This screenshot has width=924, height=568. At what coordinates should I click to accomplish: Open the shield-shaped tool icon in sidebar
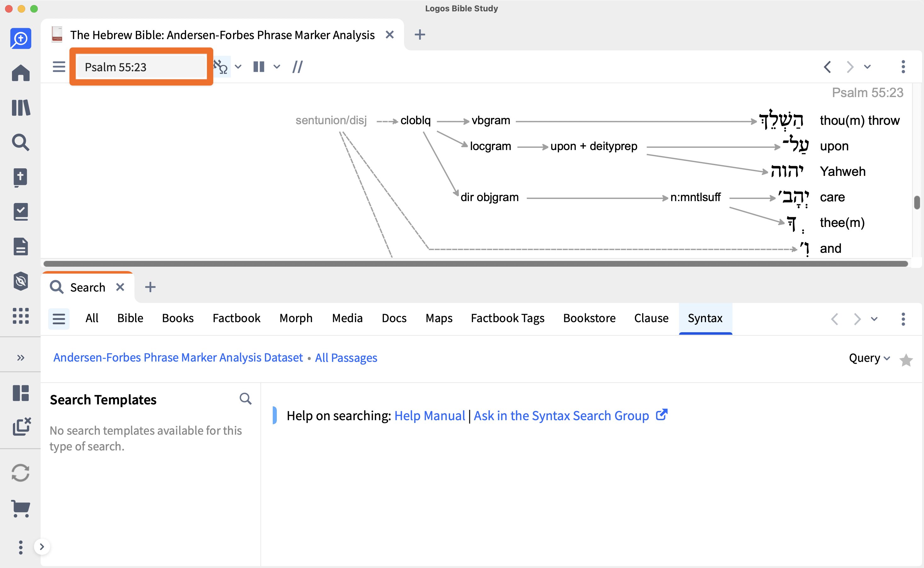click(21, 281)
